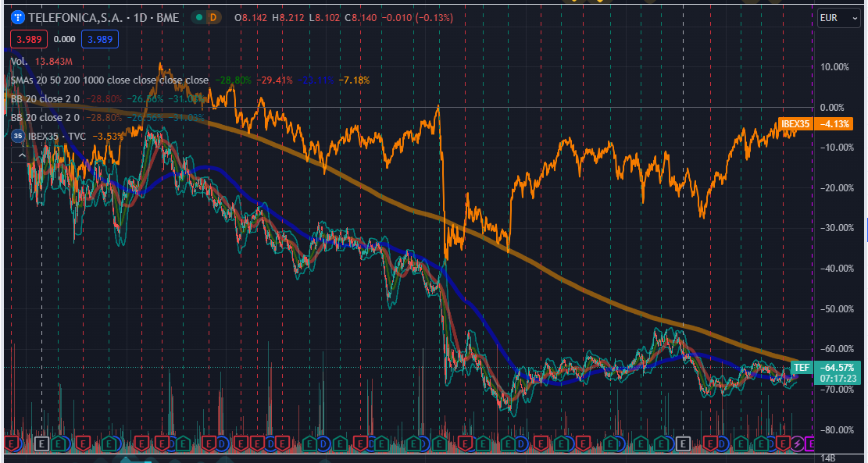Viewport: 868px width, 463px height.
Task: Click the IBEX35 round 35 badge icon
Action: coord(18,136)
